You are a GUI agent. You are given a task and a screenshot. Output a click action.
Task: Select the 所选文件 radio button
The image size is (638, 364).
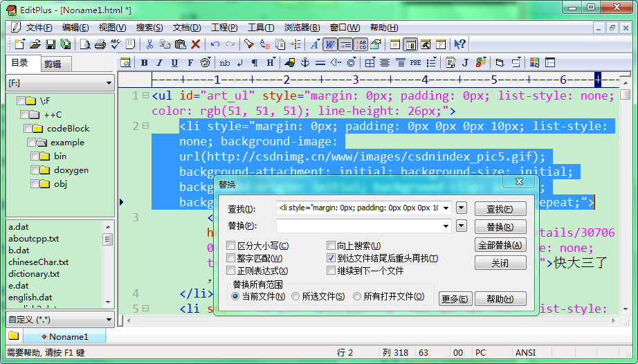pyautogui.click(x=295, y=296)
